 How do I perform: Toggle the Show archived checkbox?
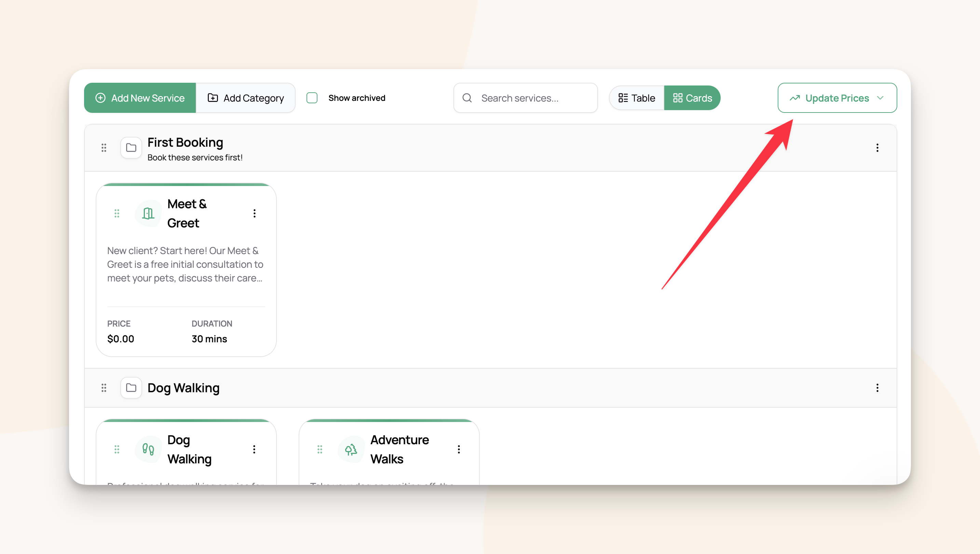pos(312,98)
